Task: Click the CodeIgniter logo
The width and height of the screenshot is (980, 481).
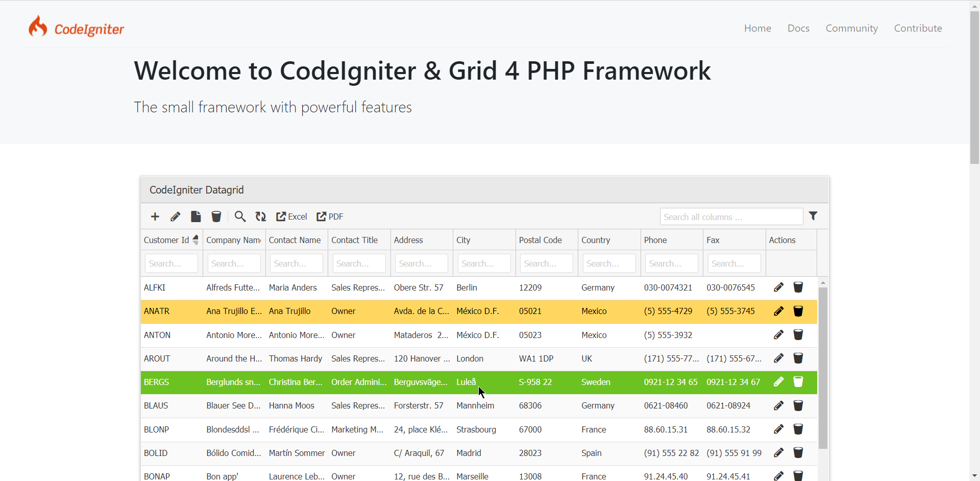Action: tap(77, 28)
